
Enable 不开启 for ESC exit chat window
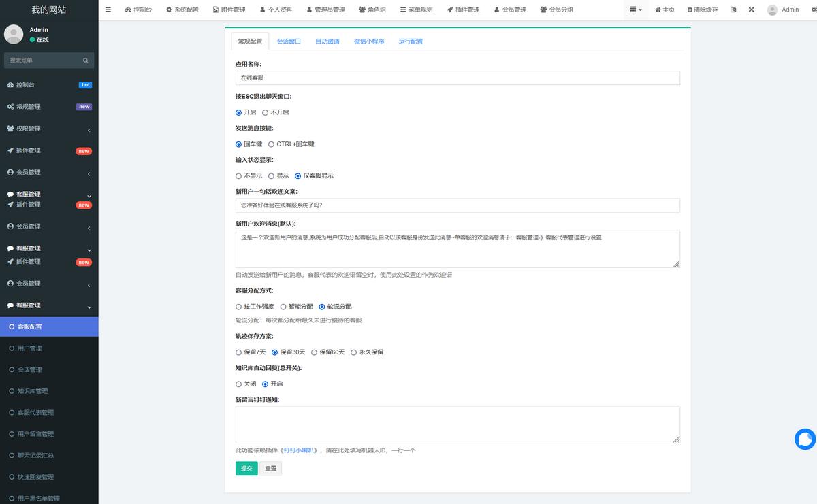[266, 112]
